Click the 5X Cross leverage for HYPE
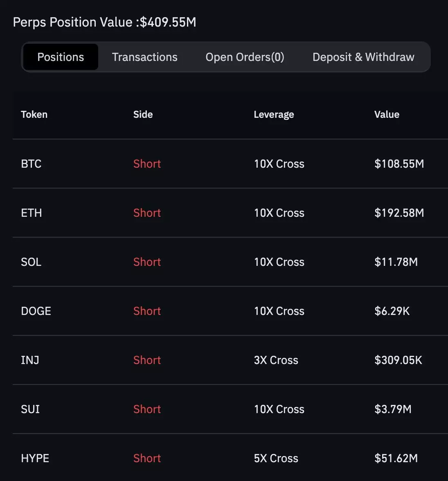The height and width of the screenshot is (481, 448). (x=276, y=458)
